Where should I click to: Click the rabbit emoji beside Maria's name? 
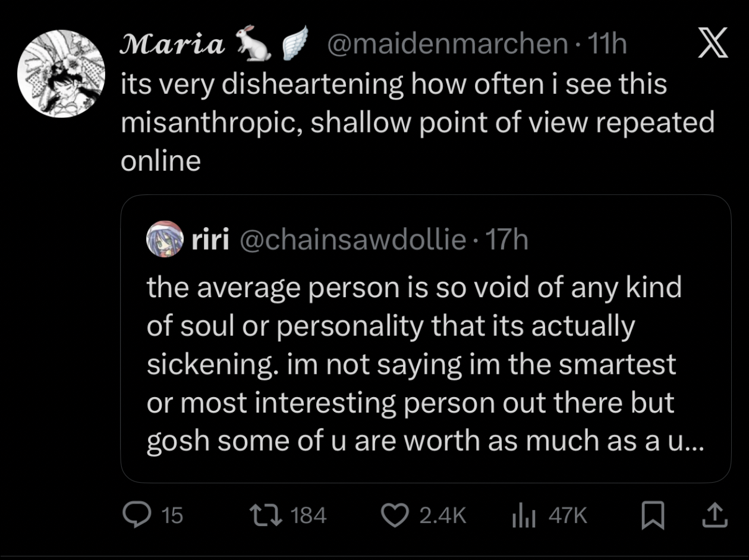pos(254,45)
